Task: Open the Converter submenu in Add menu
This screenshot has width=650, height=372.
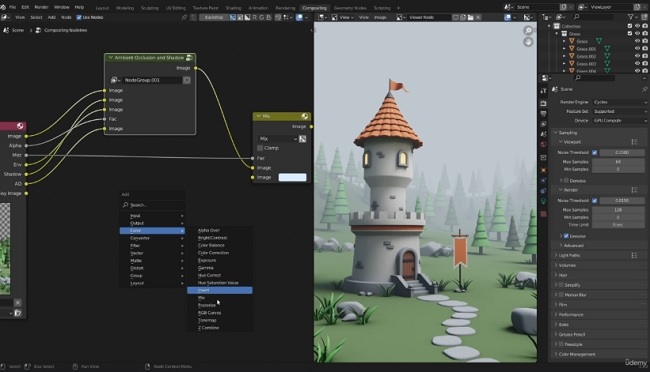Action: pos(152,238)
